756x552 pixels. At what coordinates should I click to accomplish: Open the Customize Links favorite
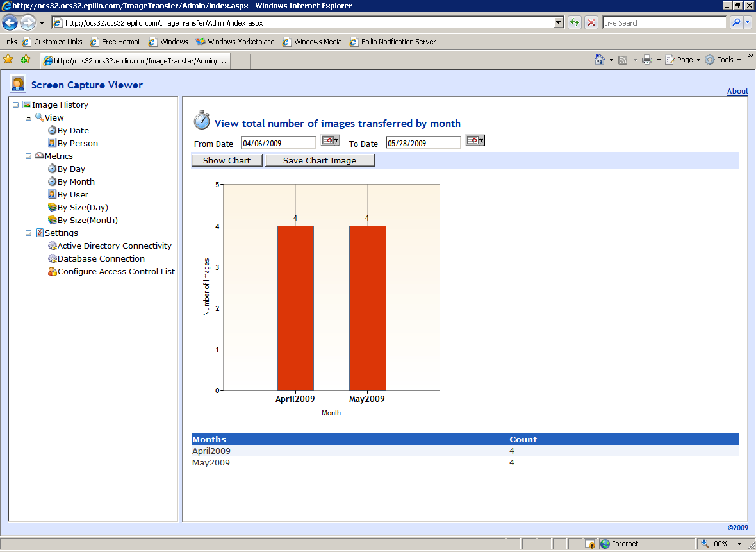pyautogui.click(x=53, y=42)
